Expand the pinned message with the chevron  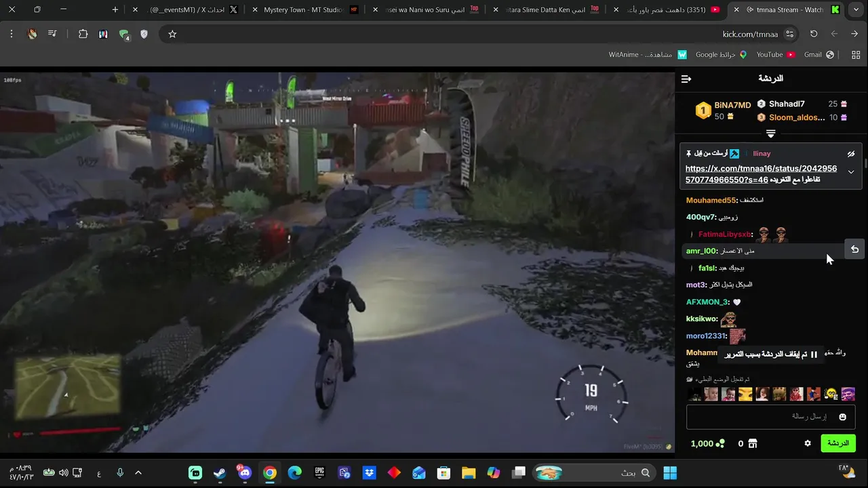(x=851, y=172)
